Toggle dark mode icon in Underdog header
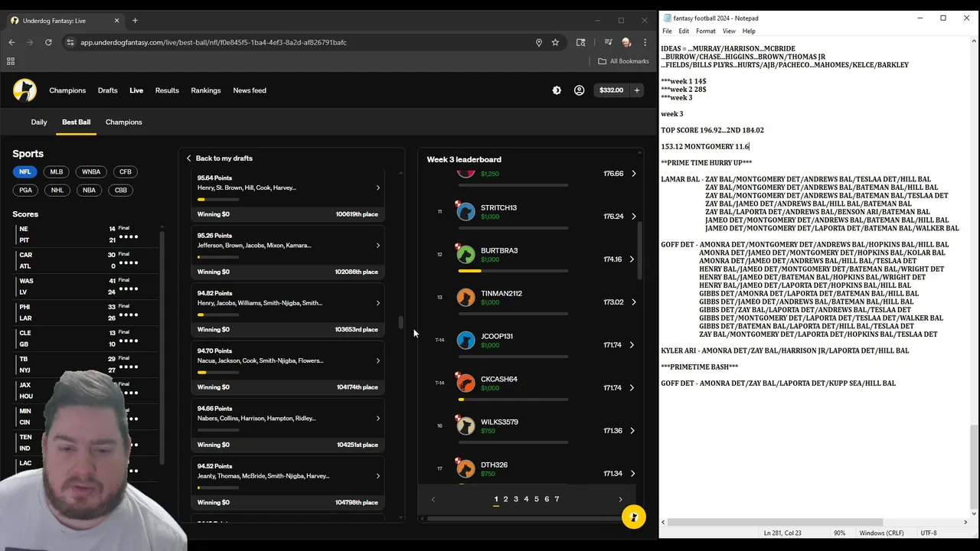Screen dimensions: 980x551 coord(557,90)
